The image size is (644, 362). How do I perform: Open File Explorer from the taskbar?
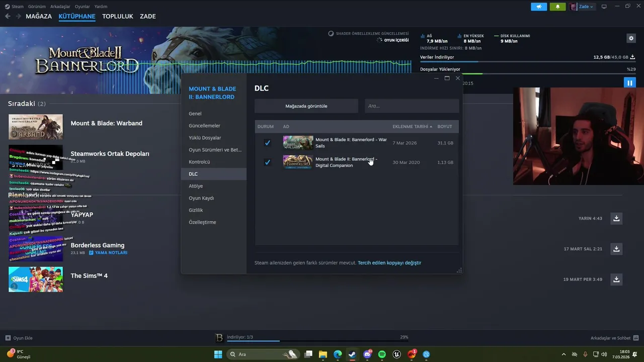323,354
